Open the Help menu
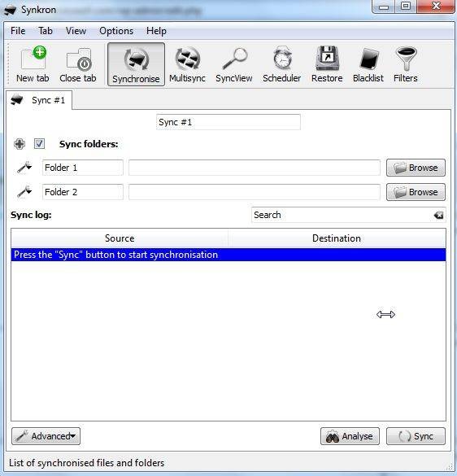Image resolution: width=457 pixels, height=476 pixels. (x=156, y=31)
